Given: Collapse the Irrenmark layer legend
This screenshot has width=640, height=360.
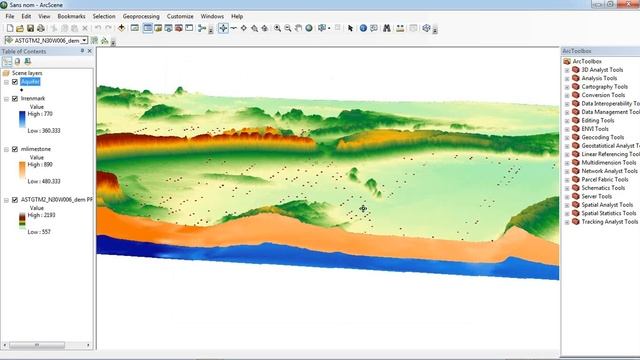Looking at the screenshot, I should pyautogui.click(x=7, y=99).
